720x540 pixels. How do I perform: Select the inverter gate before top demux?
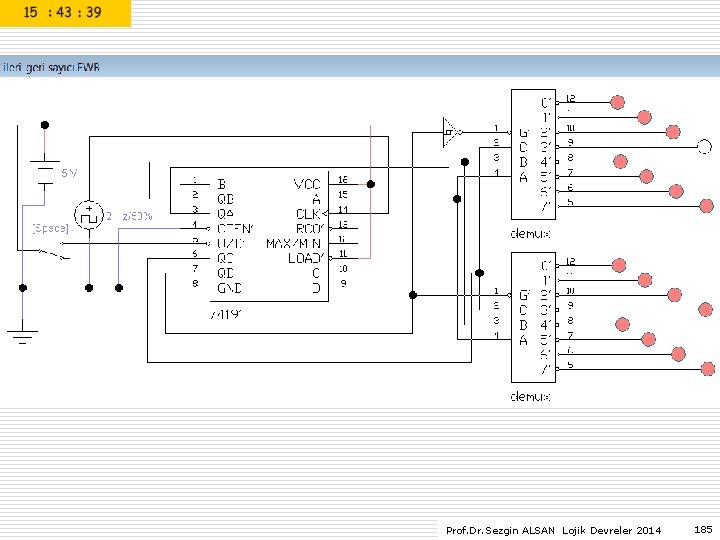tap(451, 132)
